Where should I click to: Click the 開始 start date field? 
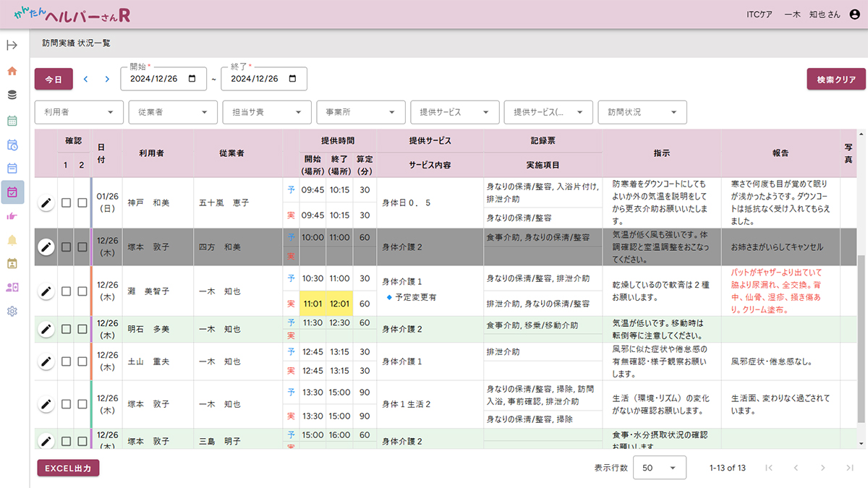(x=163, y=79)
